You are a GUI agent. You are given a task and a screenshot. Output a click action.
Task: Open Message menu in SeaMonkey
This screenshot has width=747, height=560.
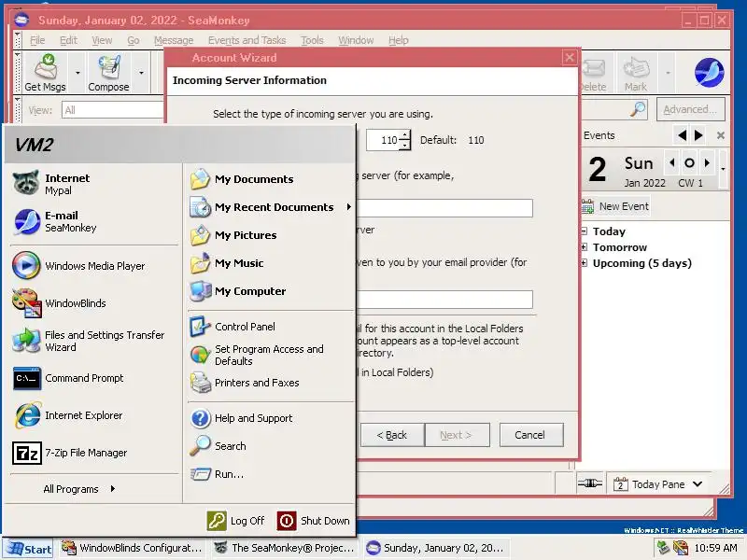click(174, 40)
